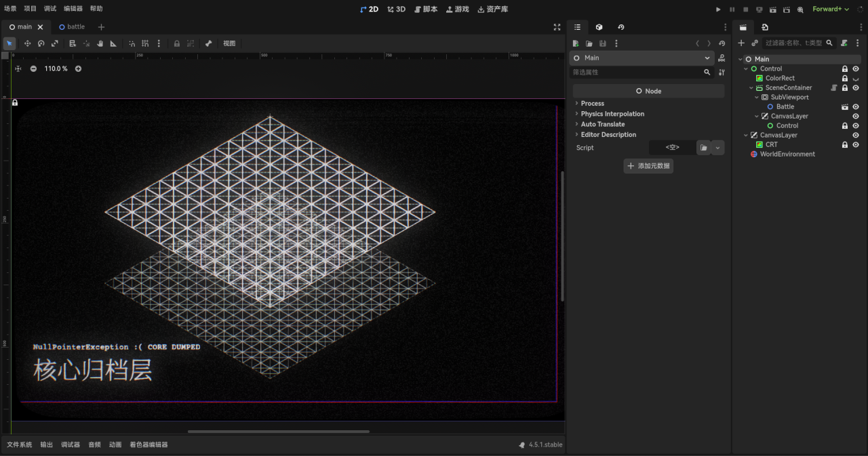868x456 pixels.
Task: Run the current scene
Action: [x=772, y=9]
